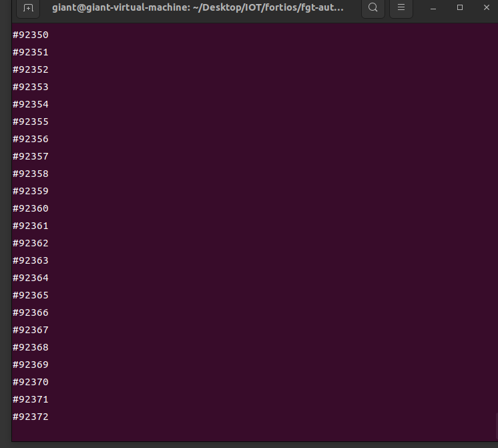
Task: Click the scrollbar at terminal bottom right
Action: click(497, 425)
